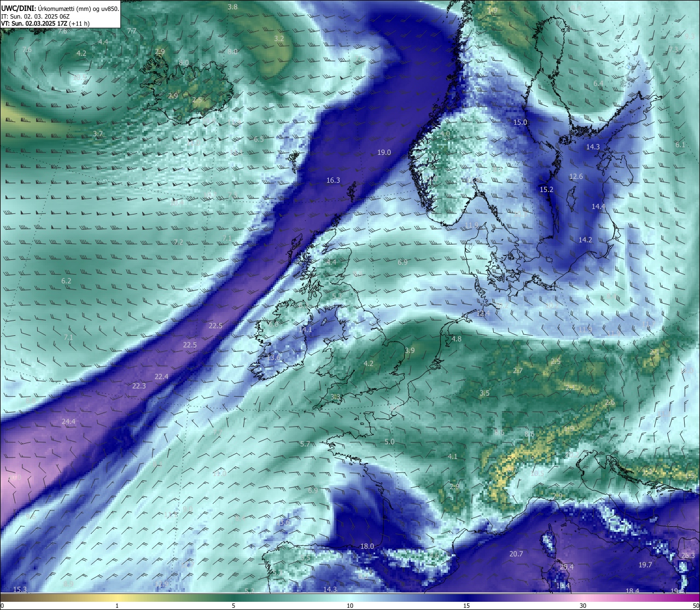Click the 22.4 value in the purple band

[161, 377]
